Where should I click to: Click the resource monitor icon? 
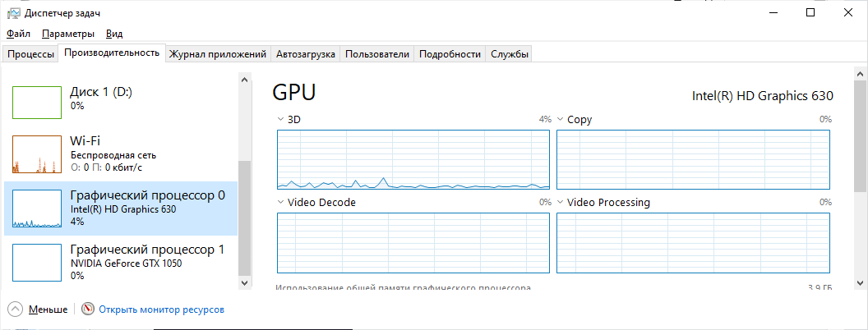(88, 309)
